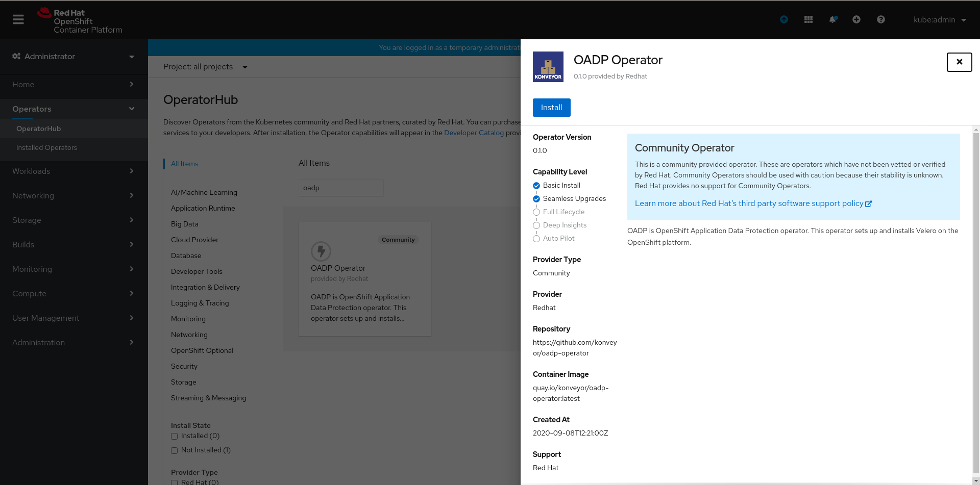Filter by Cloud Provider category
Image resolution: width=980 pixels, height=485 pixels.
tap(194, 240)
